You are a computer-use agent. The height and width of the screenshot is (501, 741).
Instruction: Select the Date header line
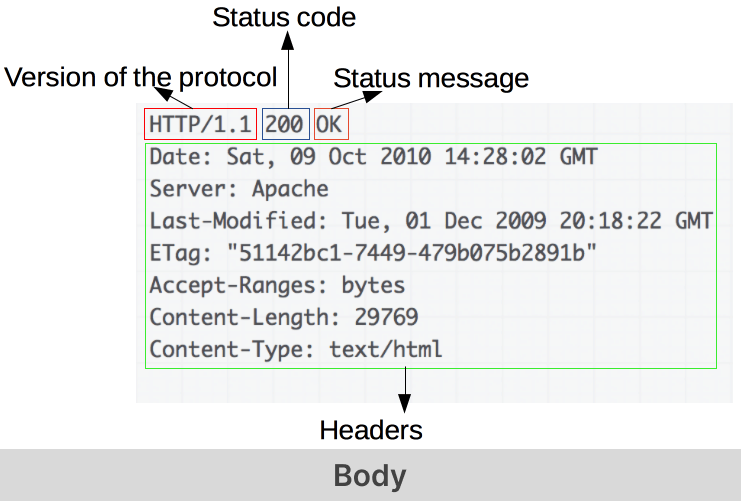click(373, 158)
